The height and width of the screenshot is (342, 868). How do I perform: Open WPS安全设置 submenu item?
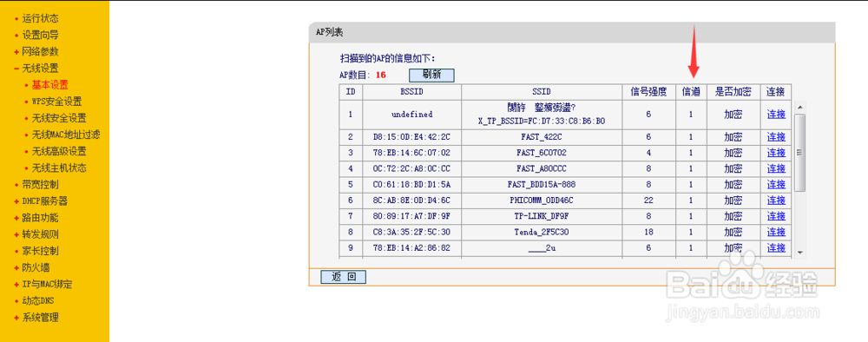56,102
